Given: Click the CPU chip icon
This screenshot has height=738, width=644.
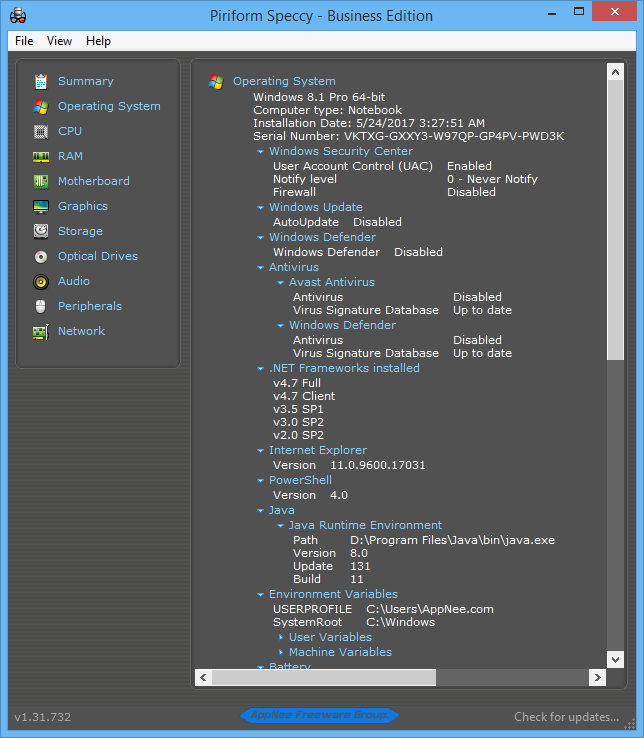Looking at the screenshot, I should pos(41,131).
